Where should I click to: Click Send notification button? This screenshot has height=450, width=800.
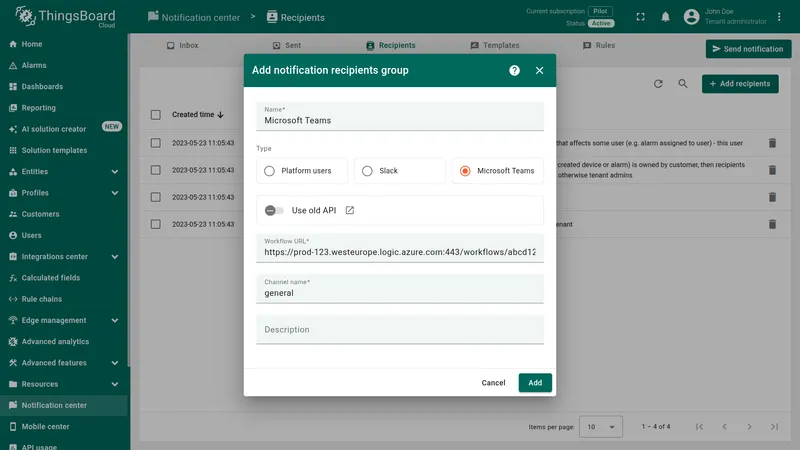748,49
